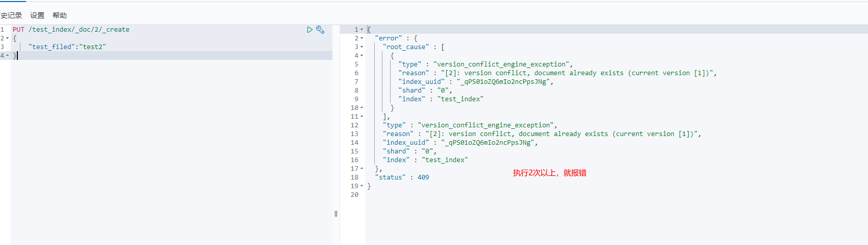Open the 设置 settings menu
The width and height of the screenshot is (868, 245).
37,15
